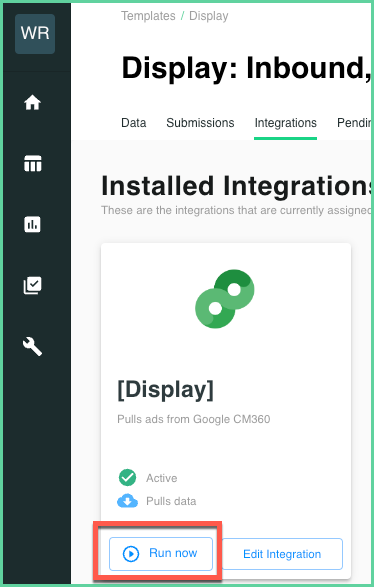This screenshot has width=374, height=587.
Task: Open the table/templates sidebar icon
Action: (x=33, y=164)
